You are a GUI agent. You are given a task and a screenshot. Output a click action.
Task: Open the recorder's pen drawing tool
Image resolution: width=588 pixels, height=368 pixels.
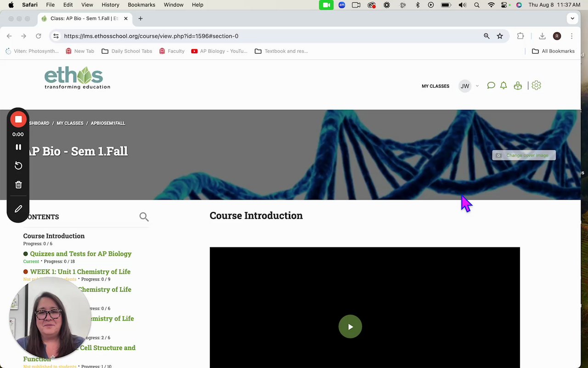(18, 209)
